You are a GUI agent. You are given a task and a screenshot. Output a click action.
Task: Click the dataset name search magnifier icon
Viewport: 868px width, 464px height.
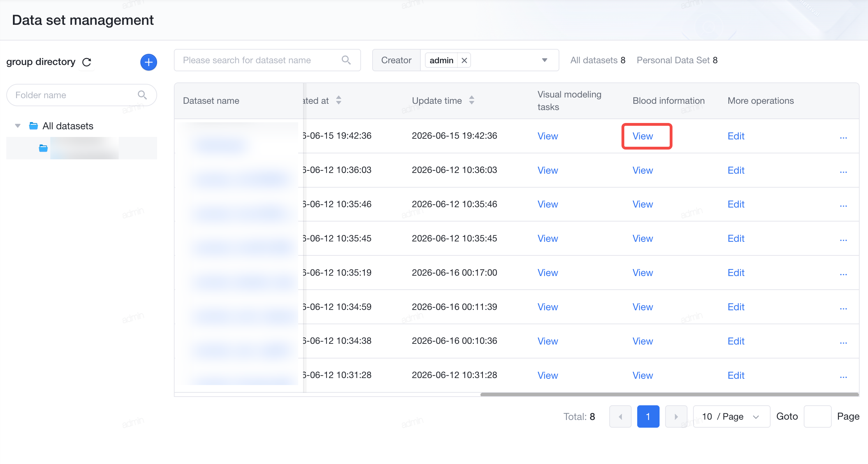pos(346,60)
